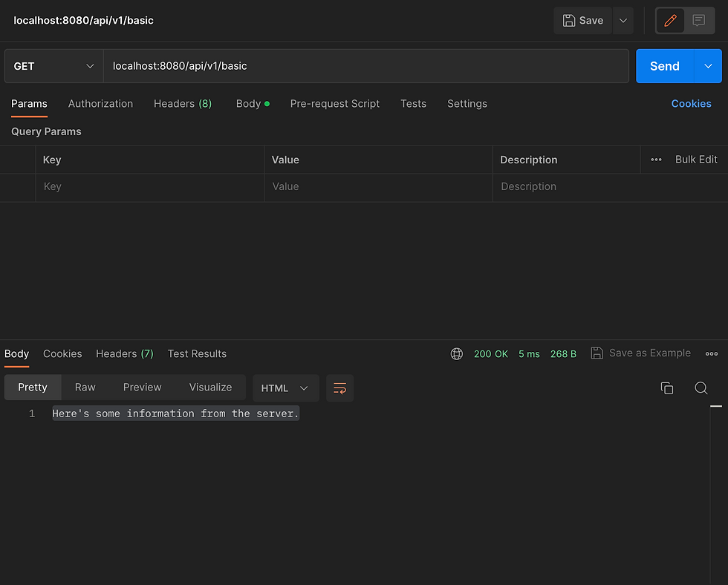Click the Save as Example disk icon
728x585 pixels.
coord(597,353)
